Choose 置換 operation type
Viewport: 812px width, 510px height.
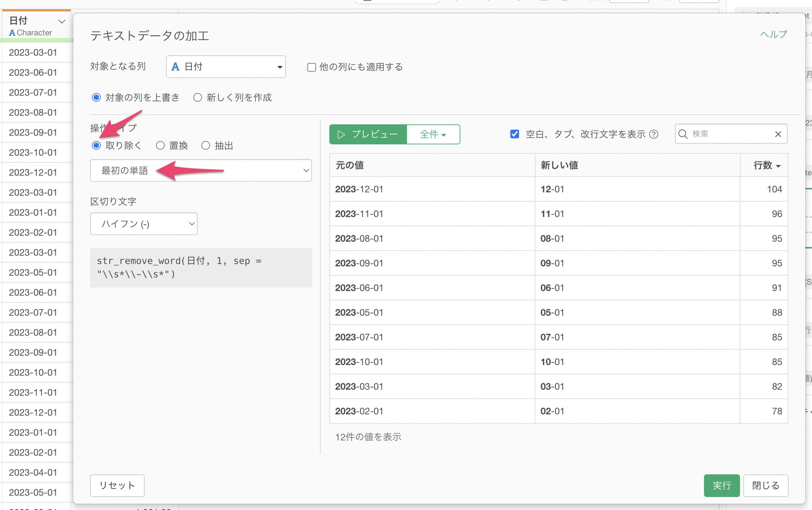pos(160,145)
